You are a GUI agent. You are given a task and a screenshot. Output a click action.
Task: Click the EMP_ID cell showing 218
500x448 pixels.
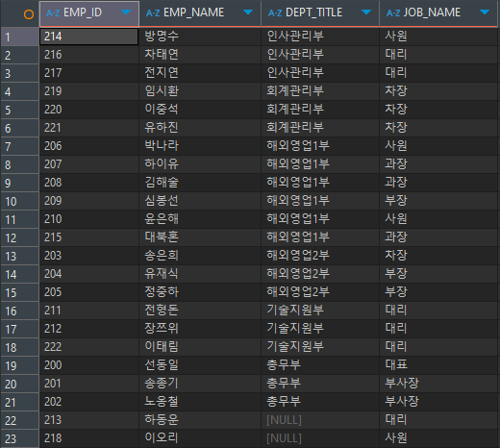pyautogui.click(x=89, y=438)
